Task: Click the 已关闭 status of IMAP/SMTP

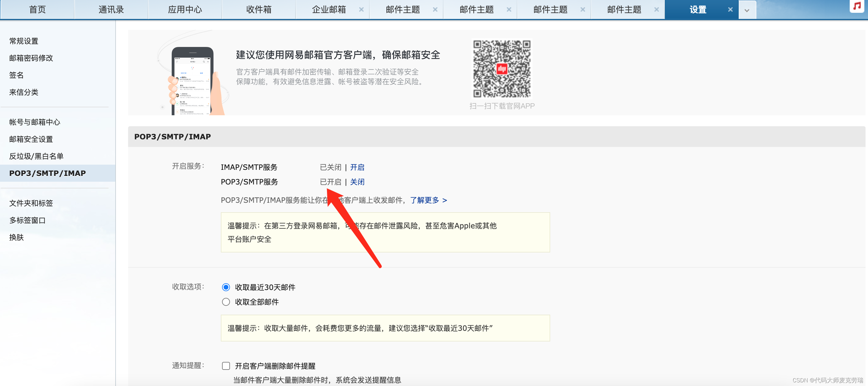Action: 330,167
